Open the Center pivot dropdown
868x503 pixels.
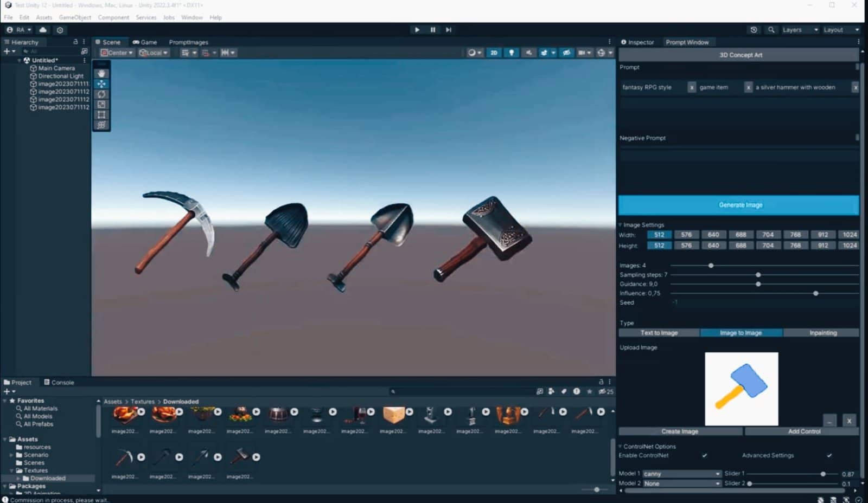click(117, 53)
